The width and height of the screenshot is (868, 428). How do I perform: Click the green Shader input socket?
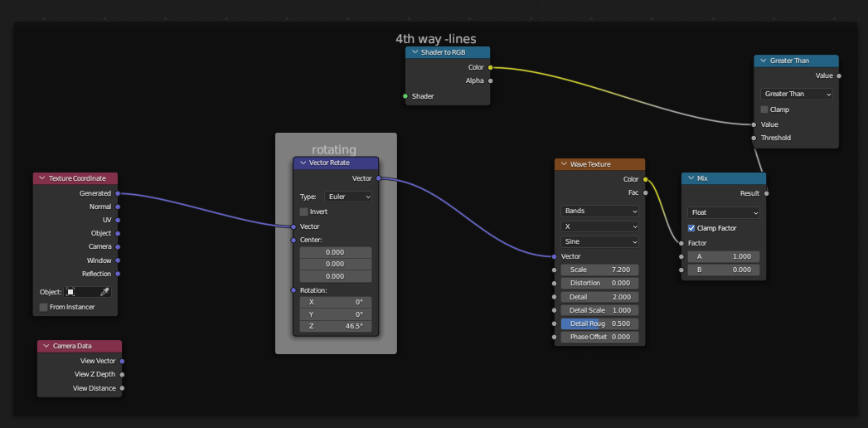click(405, 96)
